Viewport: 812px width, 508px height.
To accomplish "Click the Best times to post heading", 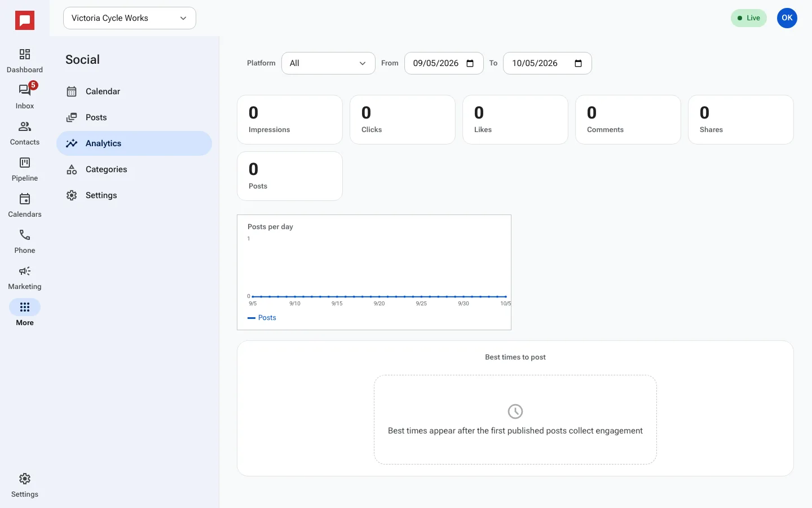I will 515,357.
